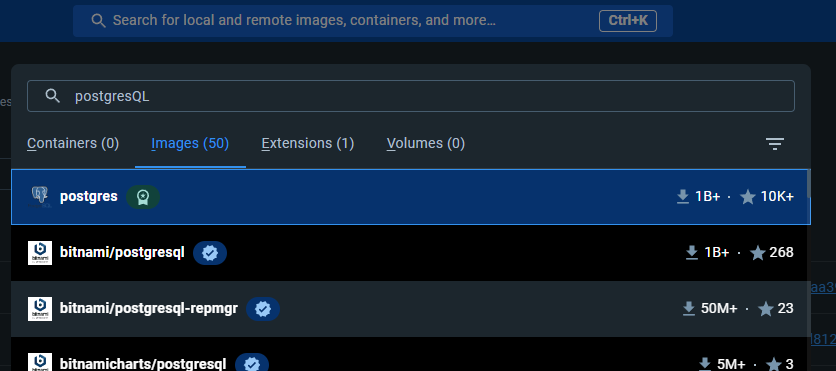Screen dimensions: 836x371
Task: Click the verified badge on bitnamicharts/postgresql
Action: [x=252, y=364]
